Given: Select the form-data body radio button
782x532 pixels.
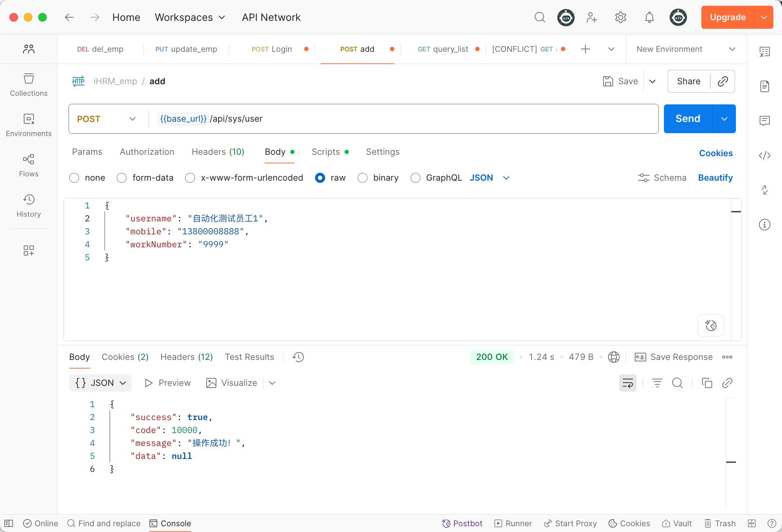Looking at the screenshot, I should tap(122, 178).
